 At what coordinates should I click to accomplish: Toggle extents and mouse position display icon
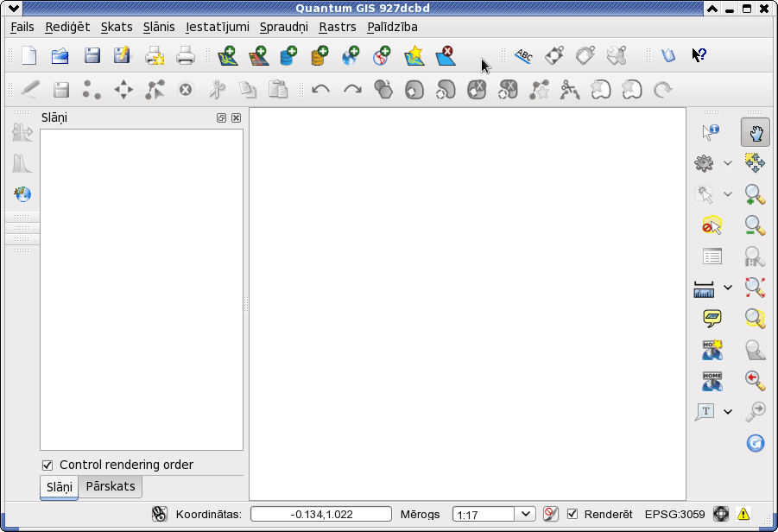click(159, 514)
